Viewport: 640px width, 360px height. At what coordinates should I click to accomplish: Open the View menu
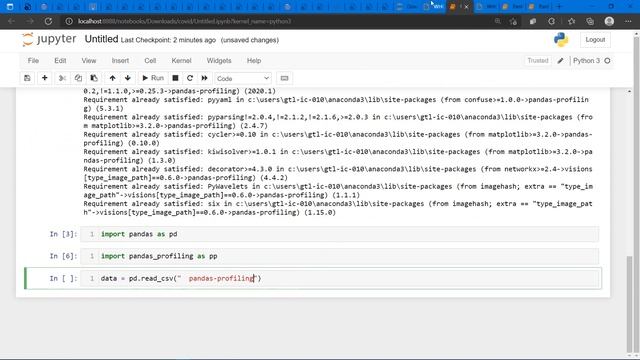[89, 60]
